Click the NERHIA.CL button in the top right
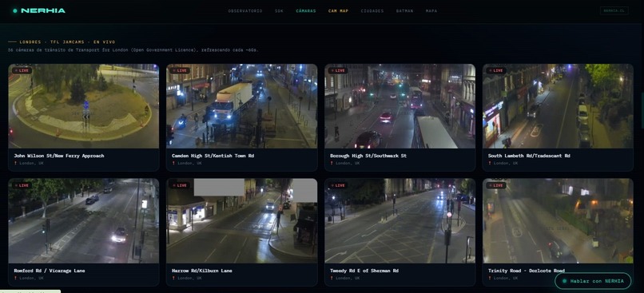 click(x=614, y=10)
